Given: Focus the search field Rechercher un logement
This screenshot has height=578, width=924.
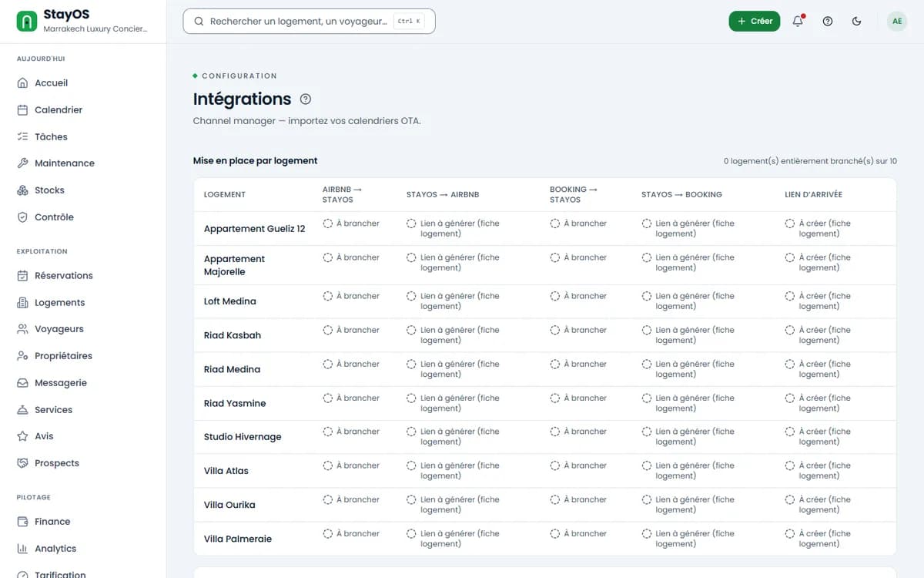Looking at the screenshot, I should point(309,22).
